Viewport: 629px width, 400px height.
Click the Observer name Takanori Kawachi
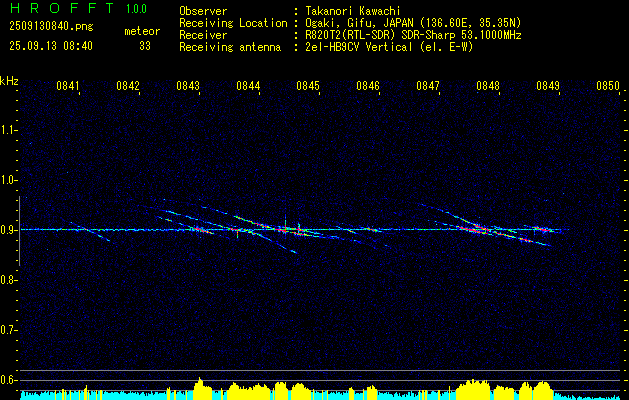(x=352, y=11)
